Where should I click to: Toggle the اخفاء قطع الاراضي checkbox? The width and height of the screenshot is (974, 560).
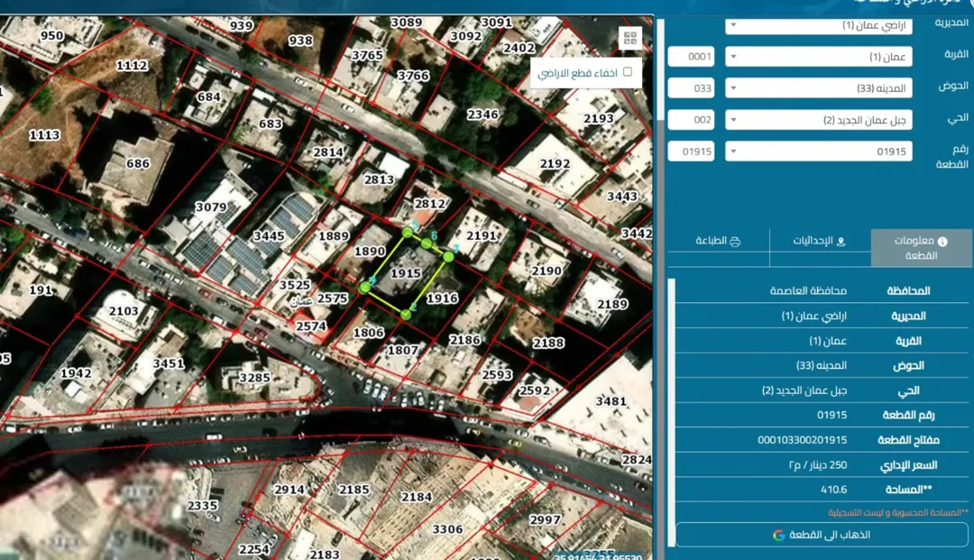tap(628, 72)
